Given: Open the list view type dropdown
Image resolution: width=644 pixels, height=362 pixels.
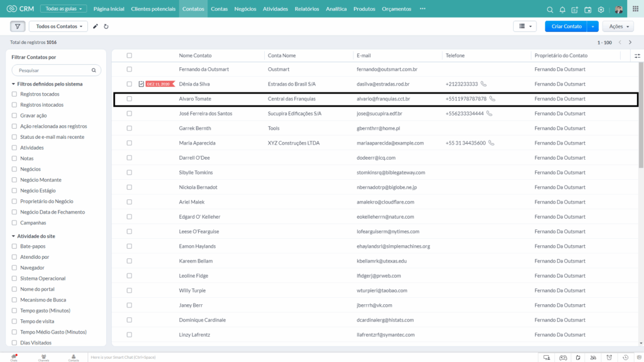Looking at the screenshot, I should coord(525,26).
